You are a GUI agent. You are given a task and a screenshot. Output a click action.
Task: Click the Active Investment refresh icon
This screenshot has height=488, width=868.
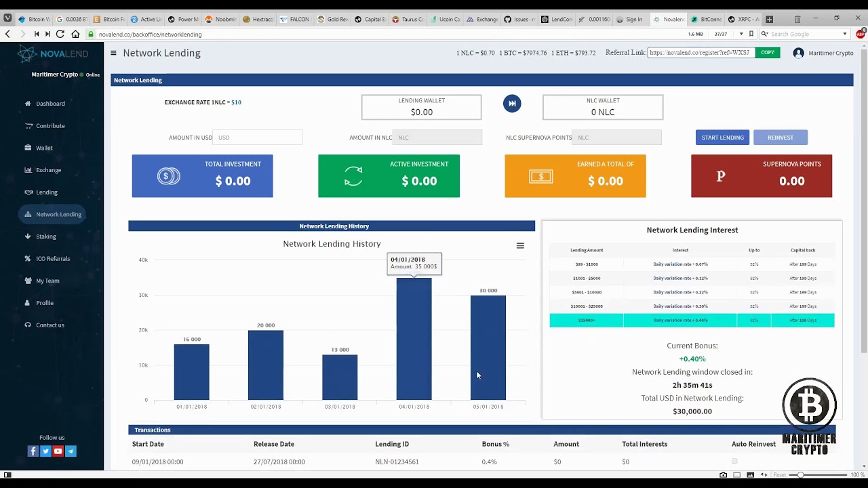[353, 176]
